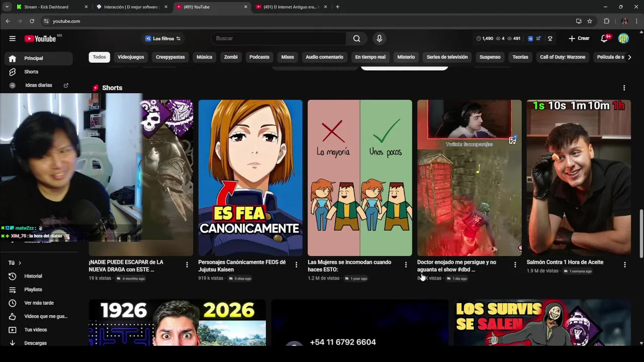
Task: Open options for Salmón Contra 1 Hora short
Action: (624, 265)
